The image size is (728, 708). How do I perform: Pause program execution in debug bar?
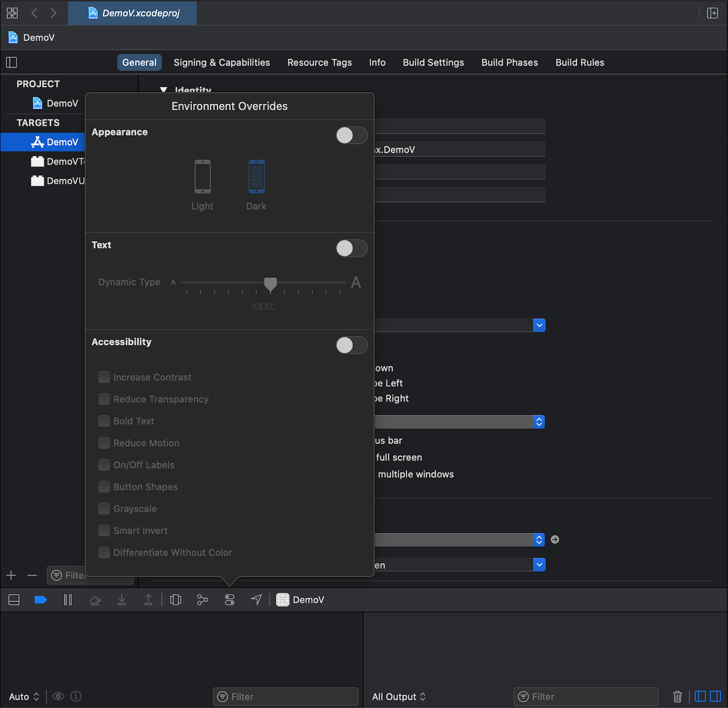pyautogui.click(x=68, y=600)
